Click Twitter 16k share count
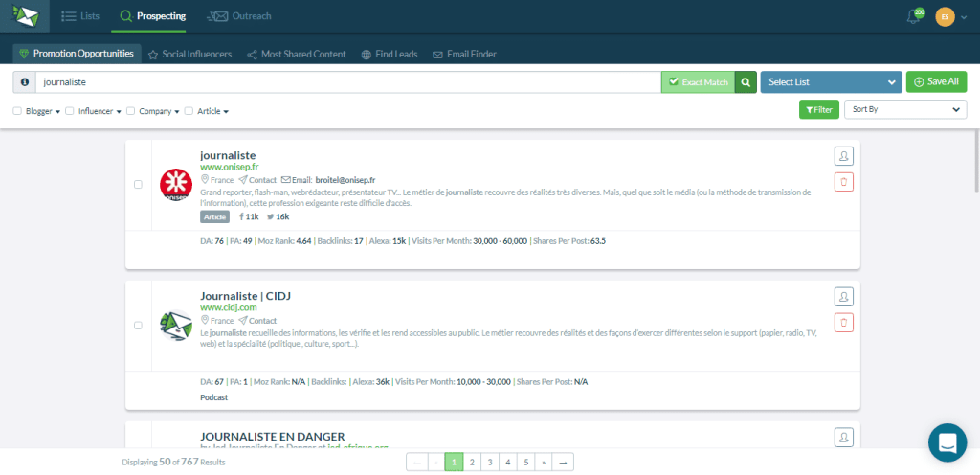Viewport: 980px width, 475px height. [278, 216]
